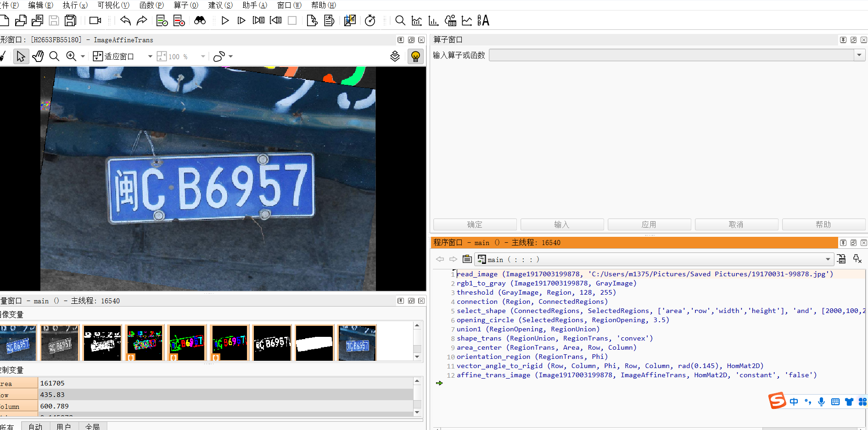Navigate forward in program window history

[x=453, y=259]
